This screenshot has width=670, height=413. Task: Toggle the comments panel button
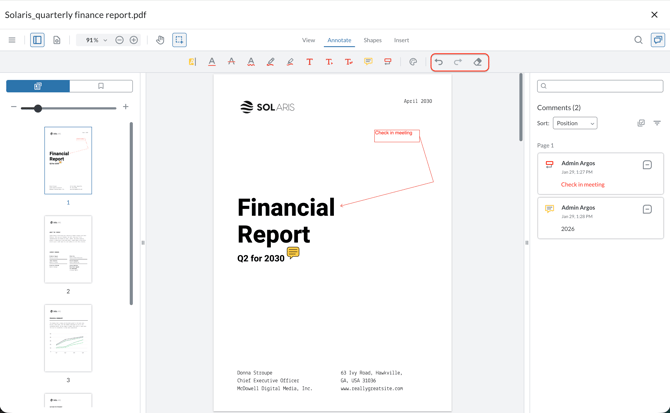click(x=657, y=40)
